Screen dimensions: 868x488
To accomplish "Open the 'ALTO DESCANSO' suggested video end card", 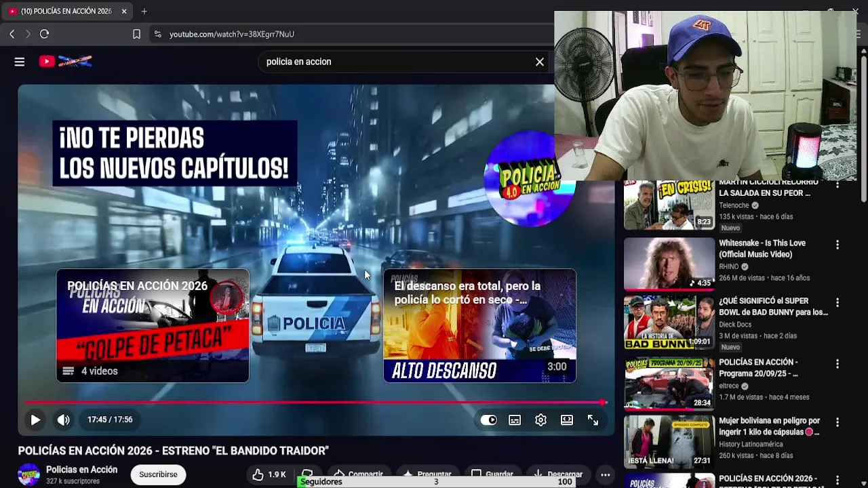I will 480,326.
